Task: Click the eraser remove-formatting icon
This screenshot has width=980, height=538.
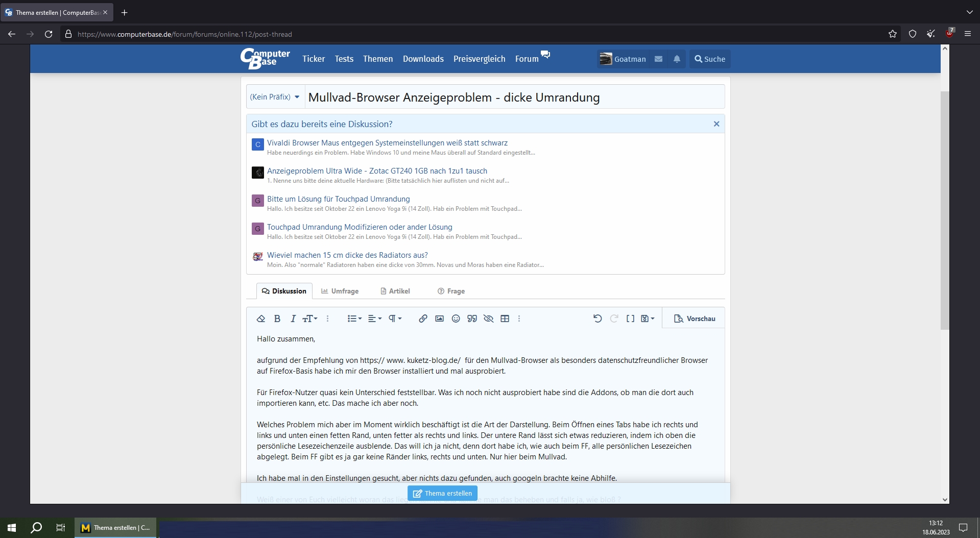Action: [x=261, y=319]
